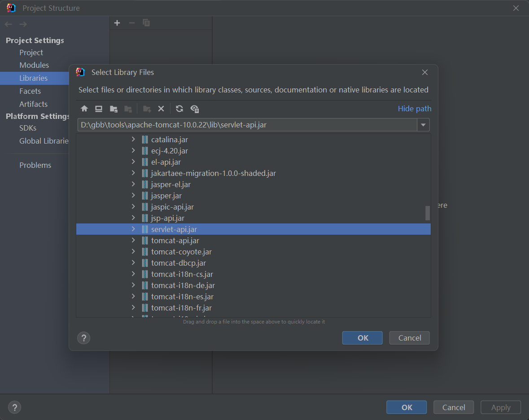529x420 pixels.
Task: Click Cancel in Project Structure window
Action: pyautogui.click(x=454, y=407)
